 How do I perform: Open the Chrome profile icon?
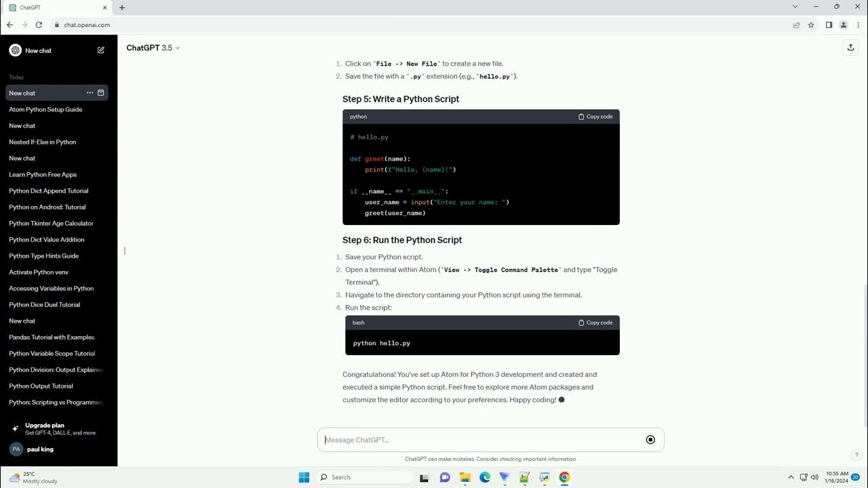tap(844, 25)
